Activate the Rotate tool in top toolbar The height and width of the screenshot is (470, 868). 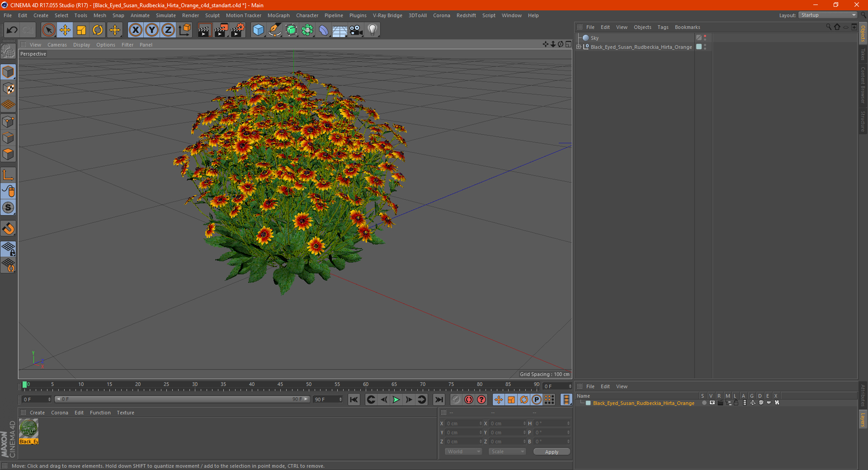click(x=98, y=30)
